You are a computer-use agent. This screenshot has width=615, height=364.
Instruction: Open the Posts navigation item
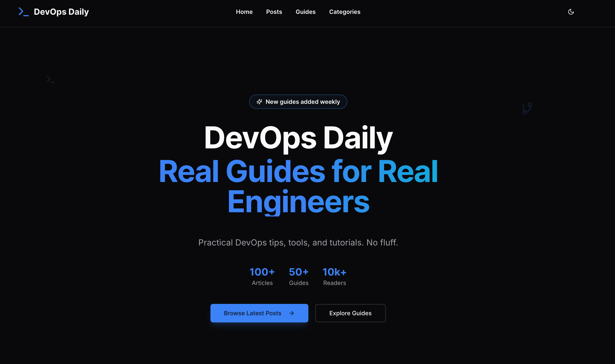point(274,12)
